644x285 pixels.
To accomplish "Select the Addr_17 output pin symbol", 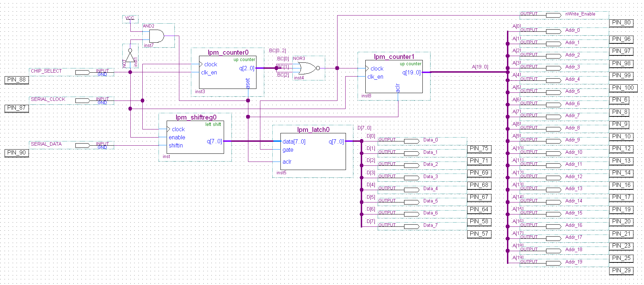I will (x=553, y=238).
